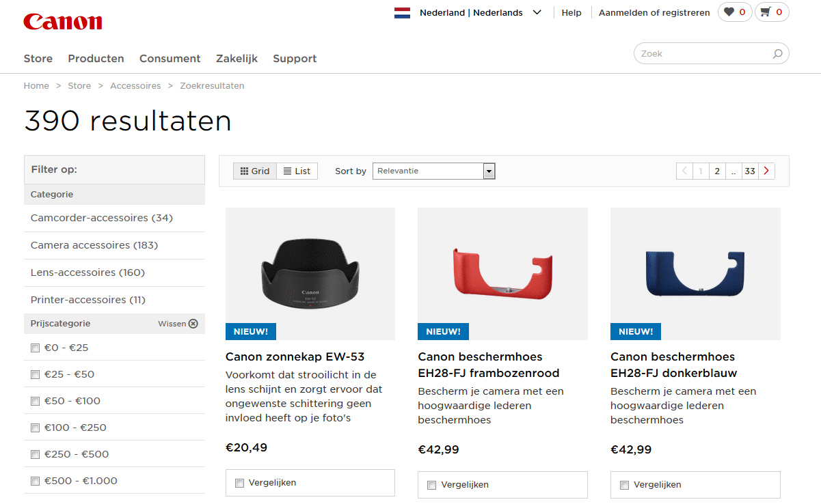Tick the €0 - €25 price checkbox
Screen dimensions: 821x504
point(36,348)
